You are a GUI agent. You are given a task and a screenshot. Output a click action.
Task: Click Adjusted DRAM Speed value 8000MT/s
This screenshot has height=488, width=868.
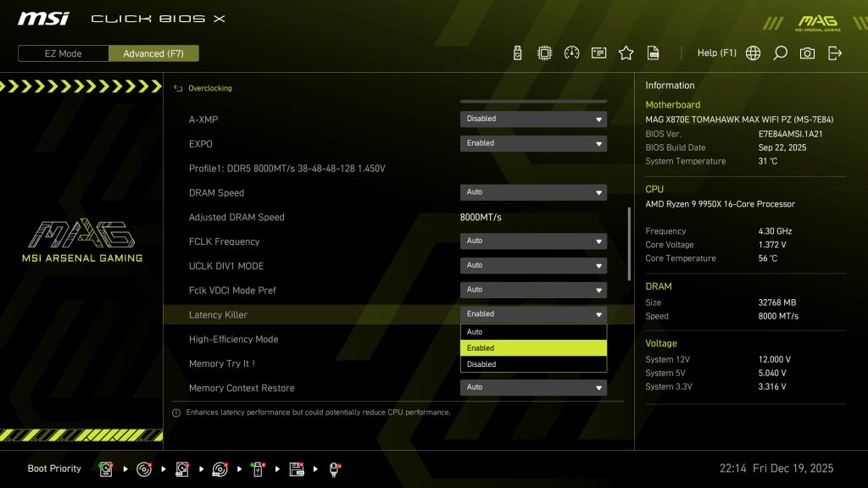tap(481, 218)
